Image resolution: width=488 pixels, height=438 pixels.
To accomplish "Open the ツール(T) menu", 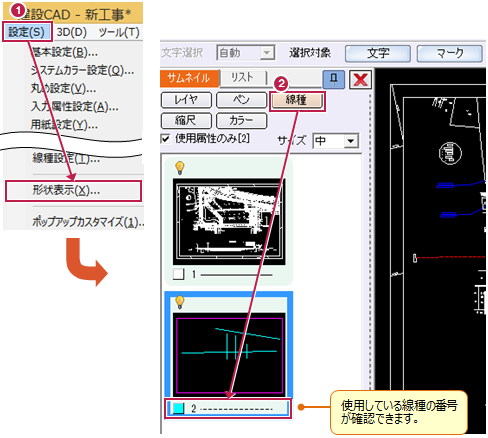I will tap(119, 32).
